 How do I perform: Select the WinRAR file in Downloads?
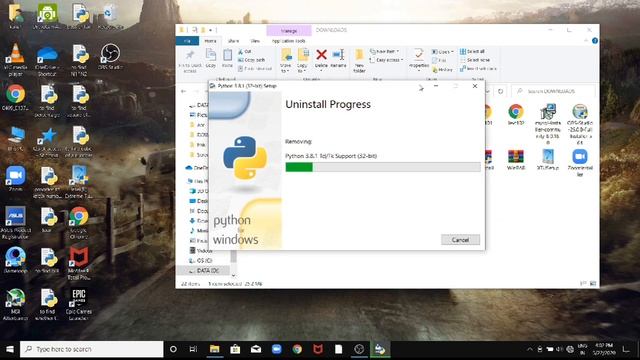[516, 160]
